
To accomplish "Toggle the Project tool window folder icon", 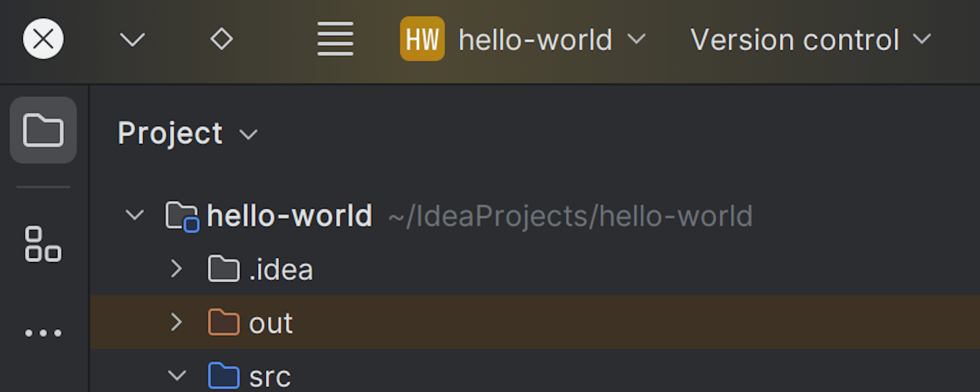I will point(43,130).
